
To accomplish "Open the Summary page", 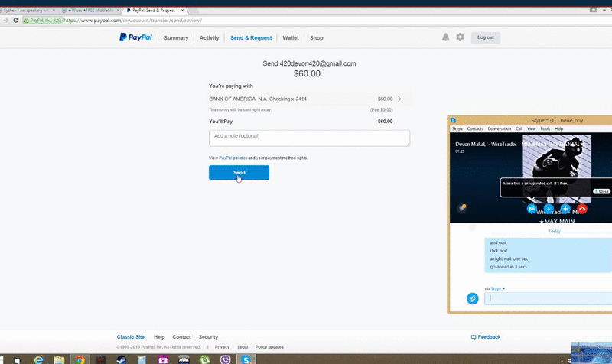I will (176, 37).
